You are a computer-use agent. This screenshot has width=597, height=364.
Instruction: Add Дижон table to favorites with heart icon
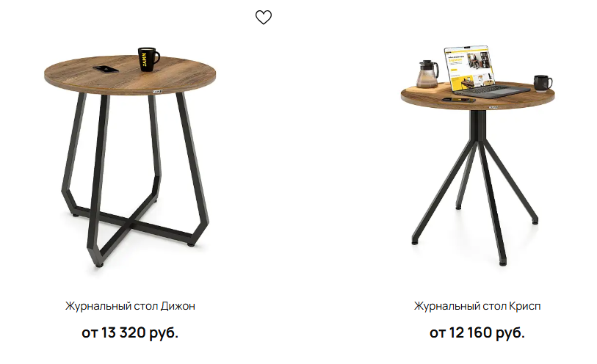[x=264, y=17]
